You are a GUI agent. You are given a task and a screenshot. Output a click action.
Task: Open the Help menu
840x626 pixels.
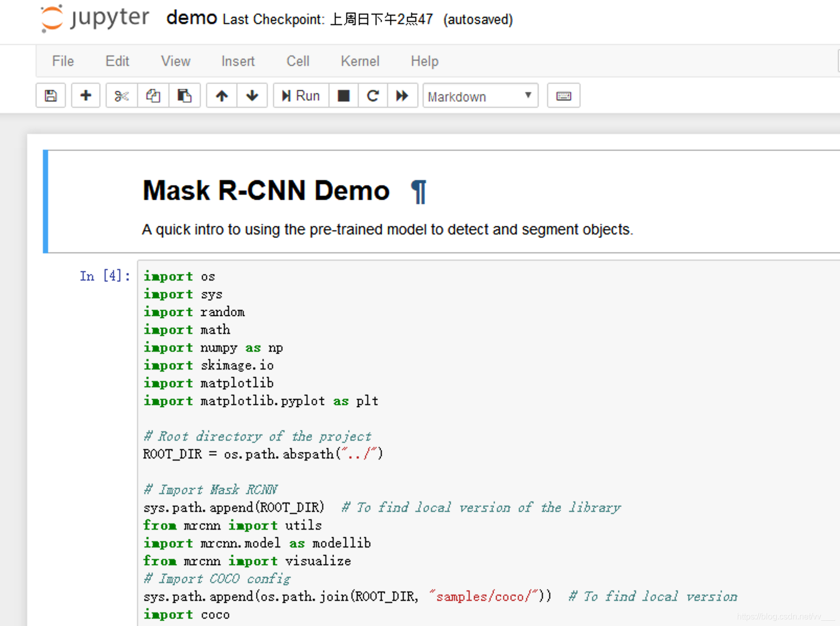(425, 61)
